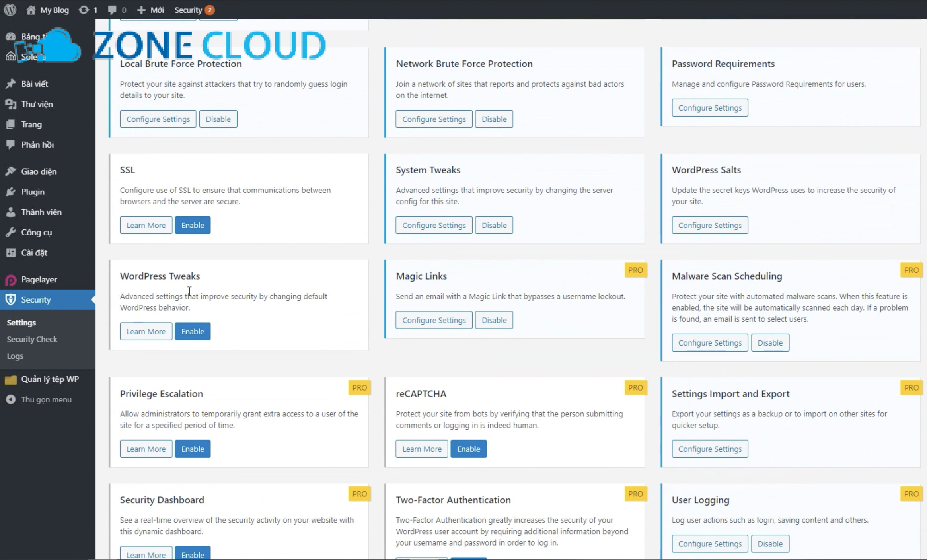Open Quản lý tệp WP file manager

point(50,379)
